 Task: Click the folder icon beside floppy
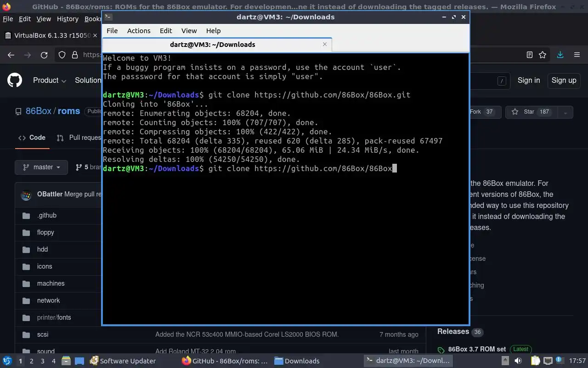pos(26,232)
